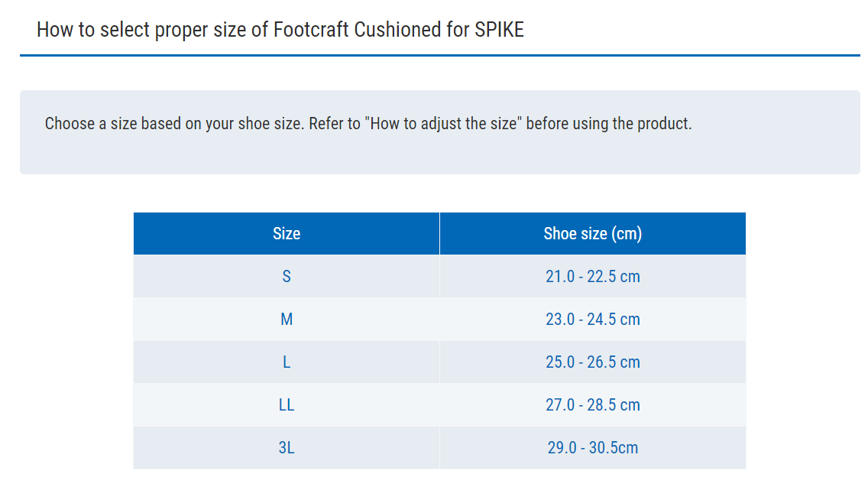Select the S size cell
The image size is (868, 500).
tap(287, 277)
